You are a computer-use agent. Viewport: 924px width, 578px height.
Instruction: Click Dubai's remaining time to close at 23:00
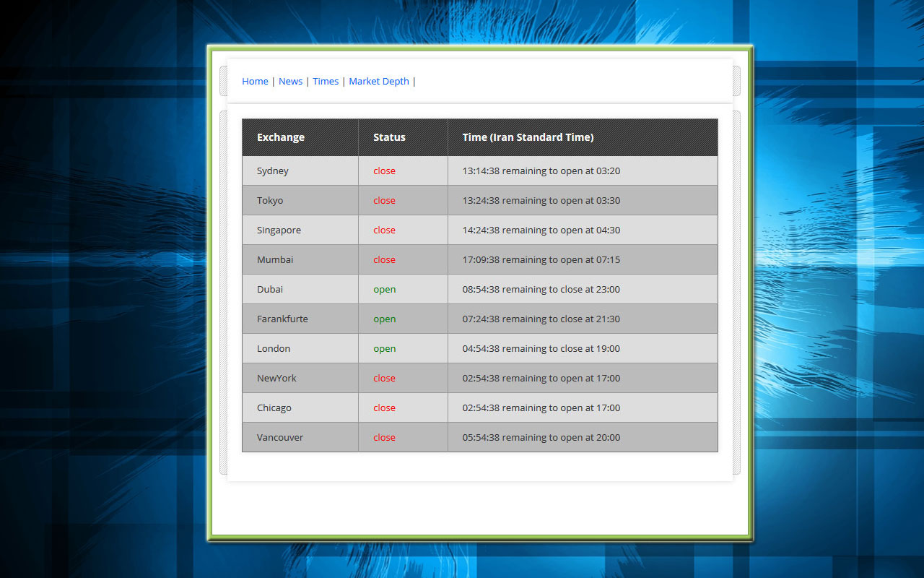point(541,290)
